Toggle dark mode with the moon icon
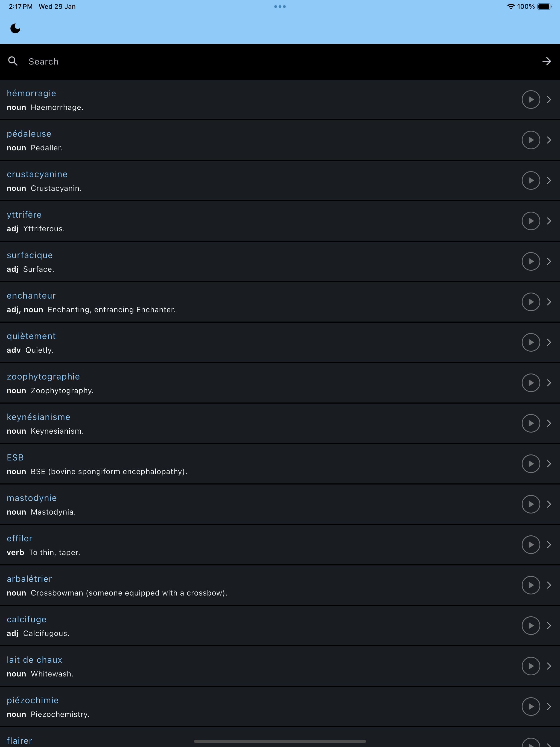The height and width of the screenshot is (747, 560). (x=15, y=28)
